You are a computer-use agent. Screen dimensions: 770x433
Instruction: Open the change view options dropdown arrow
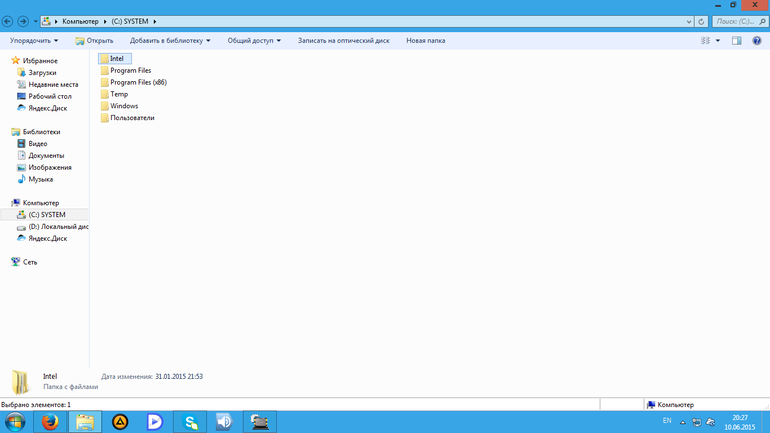(718, 41)
